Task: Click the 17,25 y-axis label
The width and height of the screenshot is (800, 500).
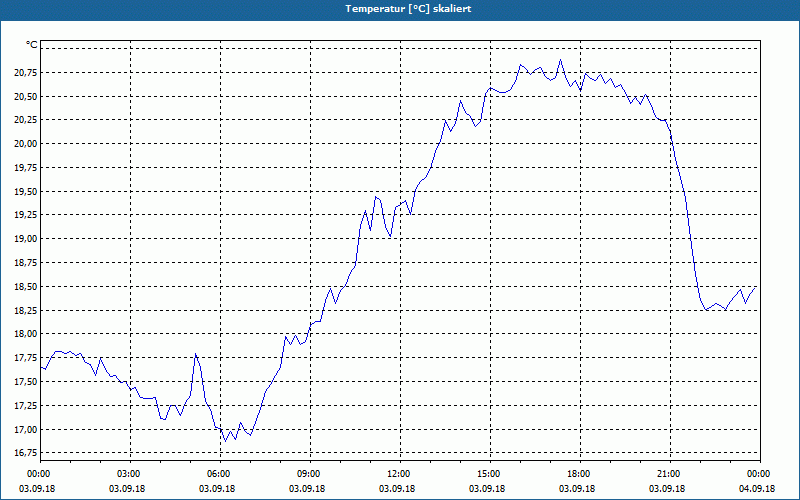Action: 25,406
